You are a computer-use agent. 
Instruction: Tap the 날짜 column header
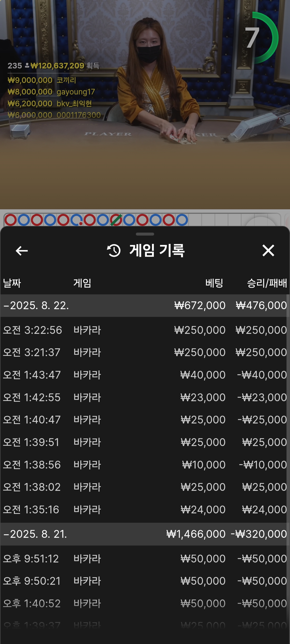click(12, 283)
